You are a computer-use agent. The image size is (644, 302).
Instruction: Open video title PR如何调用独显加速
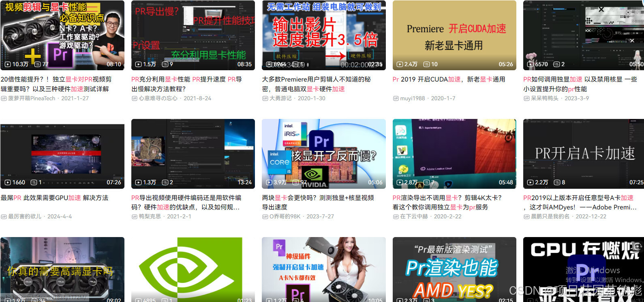point(580,84)
